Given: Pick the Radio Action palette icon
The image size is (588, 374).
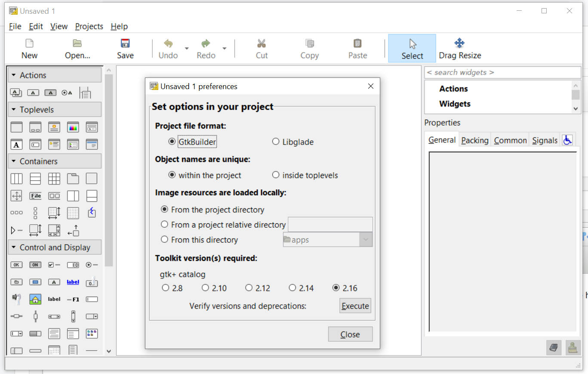Looking at the screenshot, I should coord(67,93).
